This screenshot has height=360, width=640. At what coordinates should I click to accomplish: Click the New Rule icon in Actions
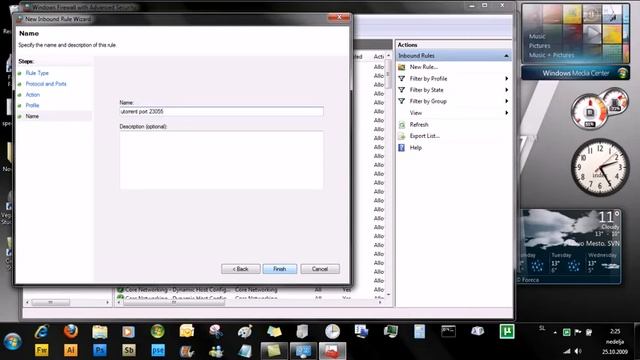[402, 67]
